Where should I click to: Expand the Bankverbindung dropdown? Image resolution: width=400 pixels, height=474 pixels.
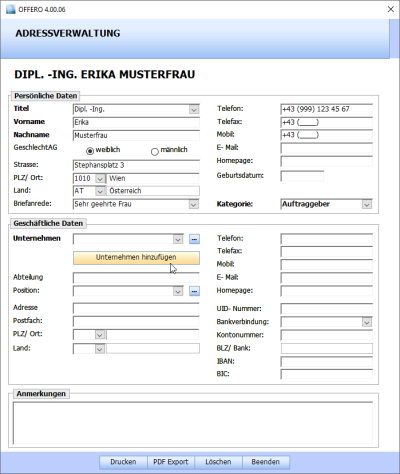(x=367, y=322)
